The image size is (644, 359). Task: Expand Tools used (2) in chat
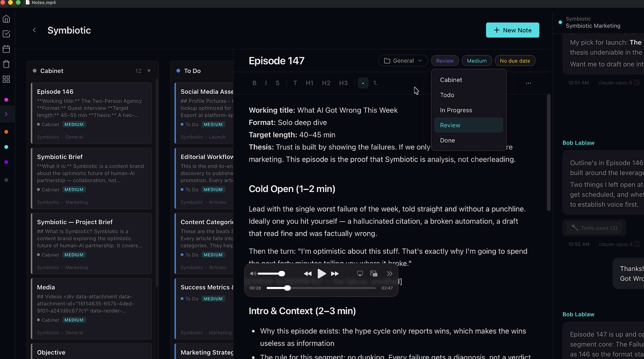594,228
